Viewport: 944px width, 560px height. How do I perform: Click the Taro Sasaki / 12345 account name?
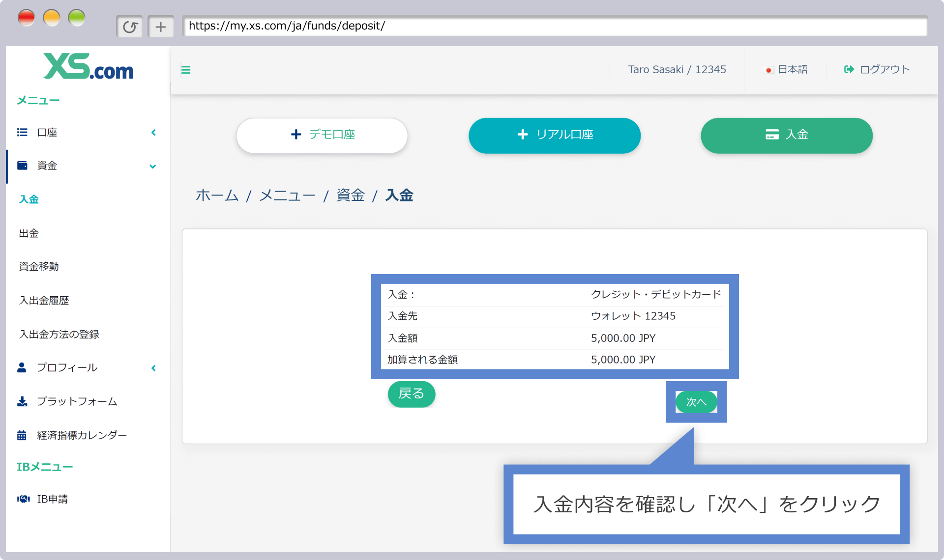point(677,70)
